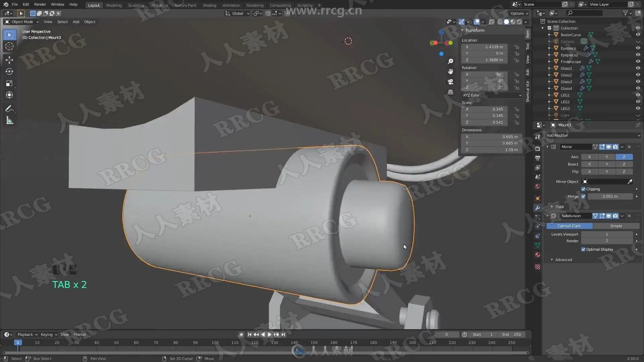Uncheck the Clipping checkbox

[x=583, y=189]
